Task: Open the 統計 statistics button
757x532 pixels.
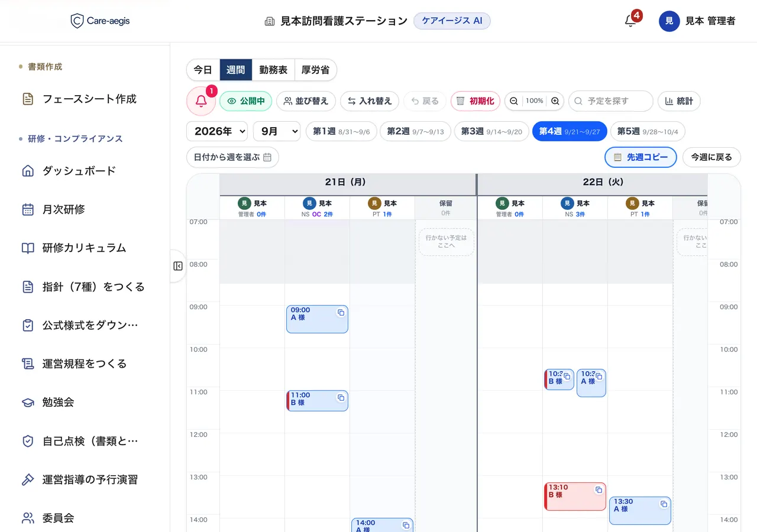Action: tap(679, 101)
